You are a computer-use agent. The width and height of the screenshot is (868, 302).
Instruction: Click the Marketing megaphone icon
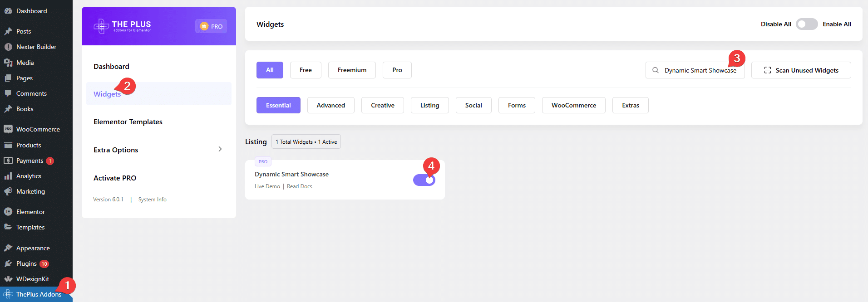pyautogui.click(x=8, y=191)
